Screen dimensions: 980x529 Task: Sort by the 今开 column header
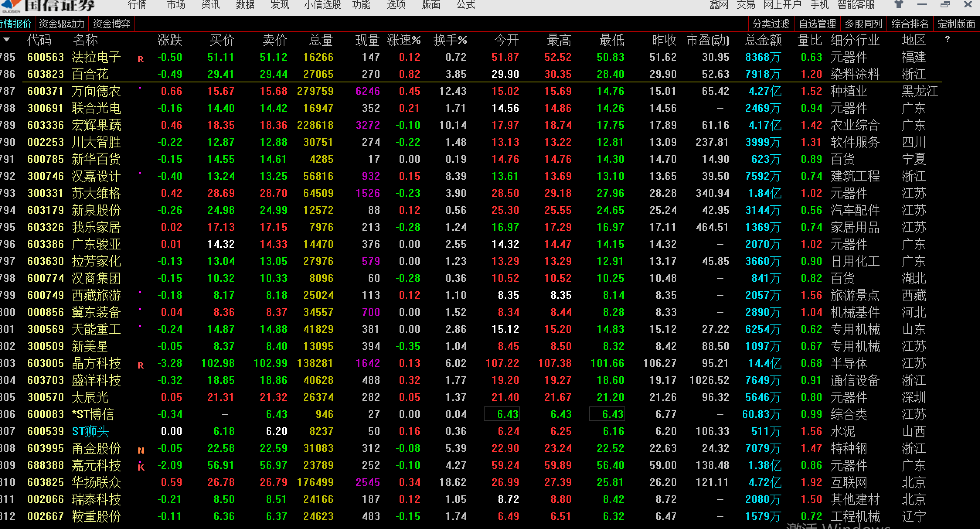pyautogui.click(x=507, y=40)
